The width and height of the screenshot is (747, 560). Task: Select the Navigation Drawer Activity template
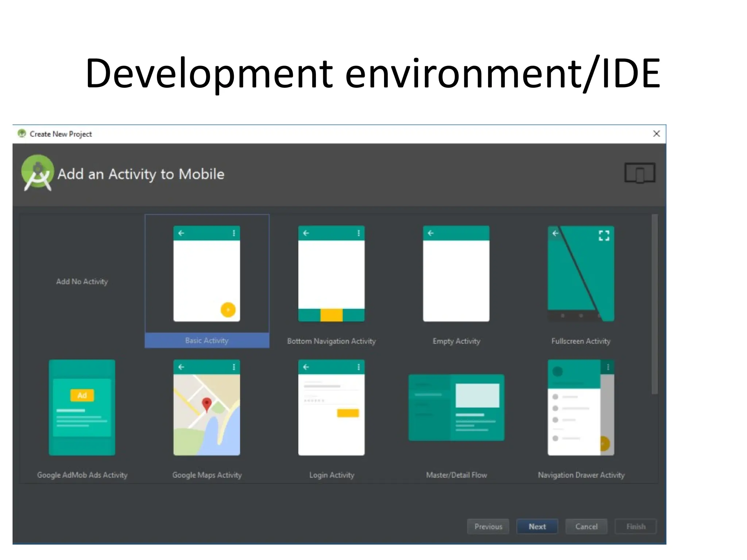coord(581,408)
